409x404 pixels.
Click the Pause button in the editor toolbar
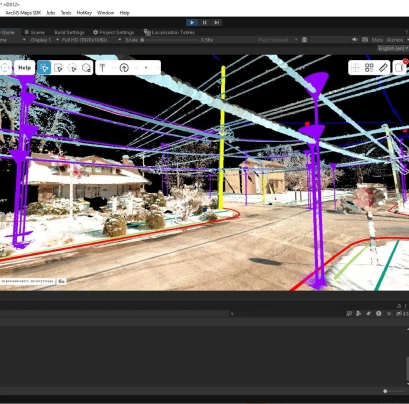click(204, 22)
